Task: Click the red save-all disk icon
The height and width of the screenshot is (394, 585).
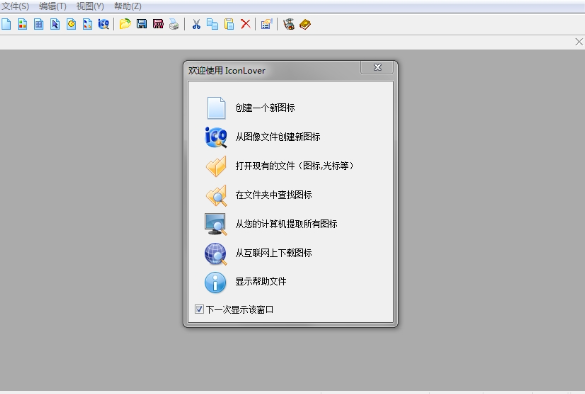Action: pos(158,24)
